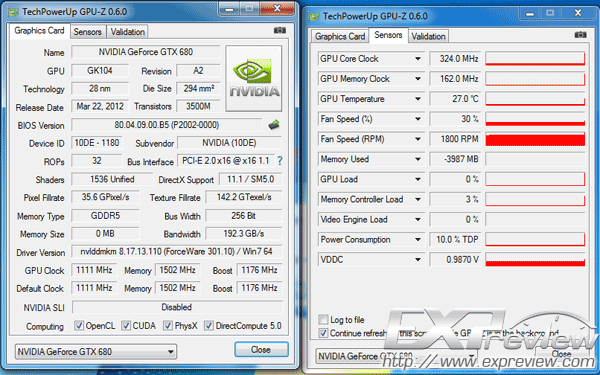The image size is (600, 375).
Task: Click the GK104 GPU field
Action: pos(100,70)
